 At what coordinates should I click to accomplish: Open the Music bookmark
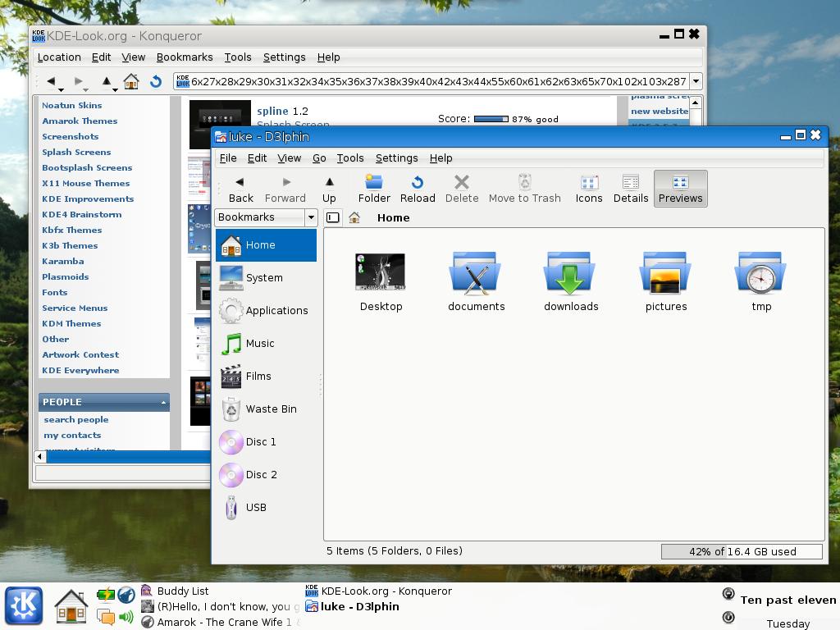pos(267,344)
